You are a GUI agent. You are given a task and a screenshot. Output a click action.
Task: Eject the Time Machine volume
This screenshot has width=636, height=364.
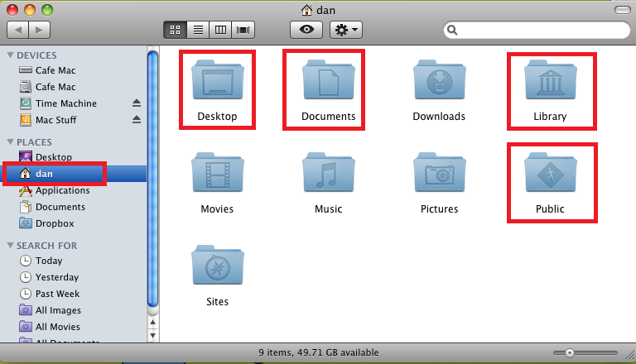[x=137, y=103]
